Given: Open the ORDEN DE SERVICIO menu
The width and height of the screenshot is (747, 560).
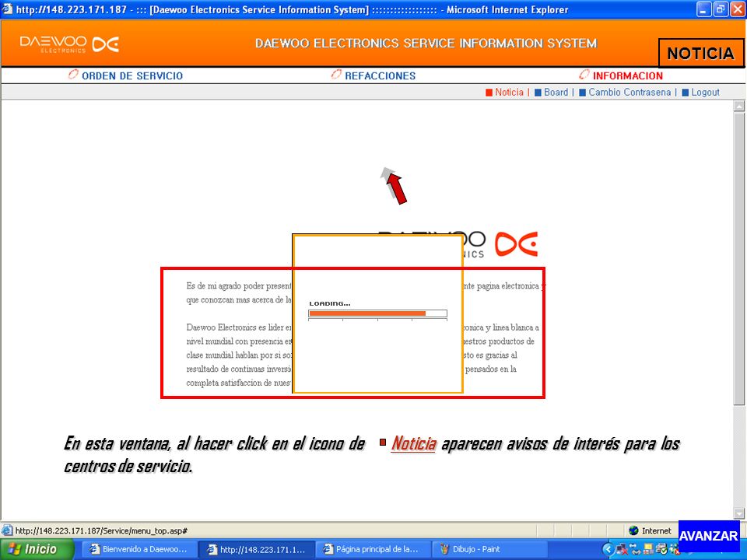Looking at the screenshot, I should (132, 75).
